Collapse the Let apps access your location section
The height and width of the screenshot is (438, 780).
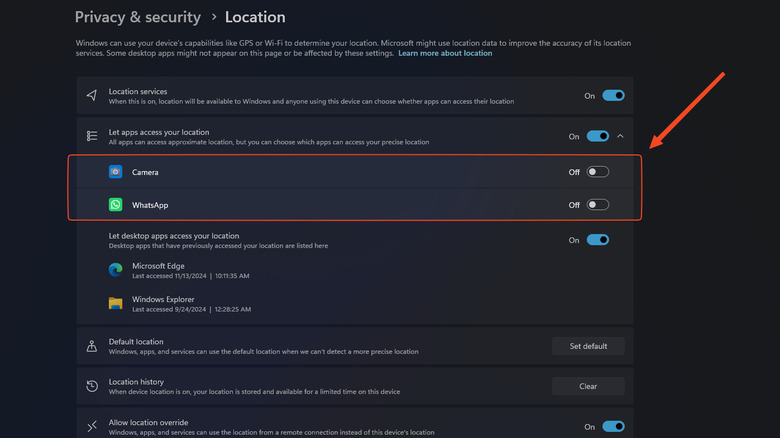(x=620, y=136)
